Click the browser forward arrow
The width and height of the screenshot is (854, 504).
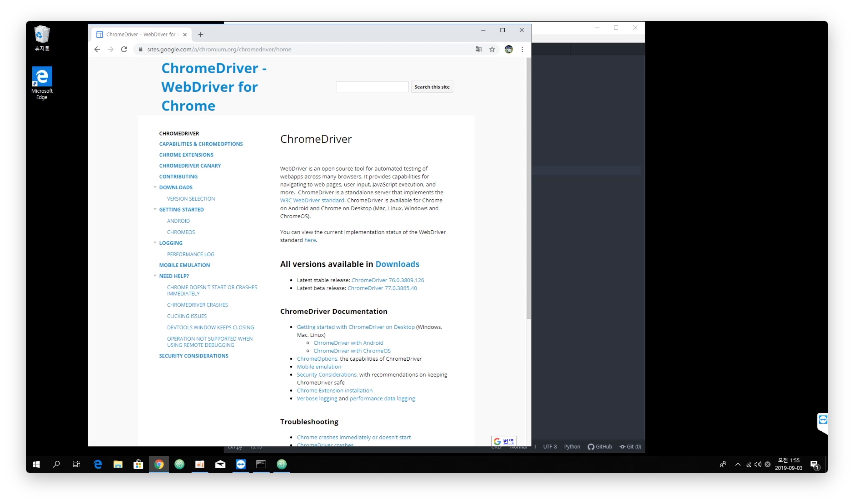click(x=111, y=49)
